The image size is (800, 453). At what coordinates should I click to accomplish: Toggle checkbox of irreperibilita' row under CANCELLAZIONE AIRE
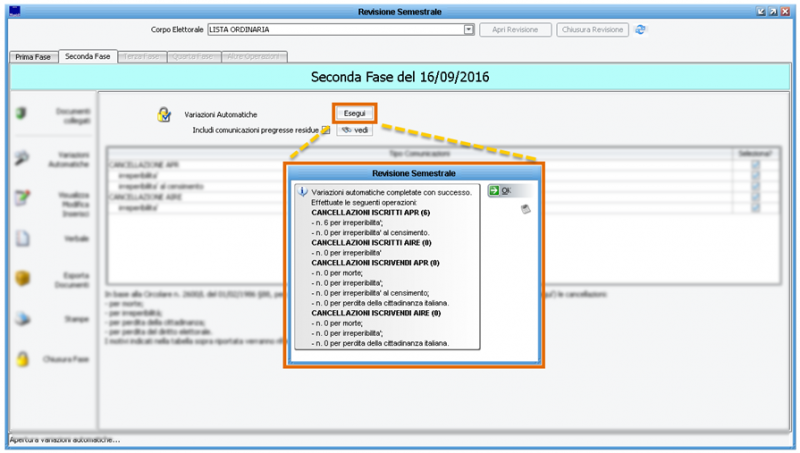[755, 208]
